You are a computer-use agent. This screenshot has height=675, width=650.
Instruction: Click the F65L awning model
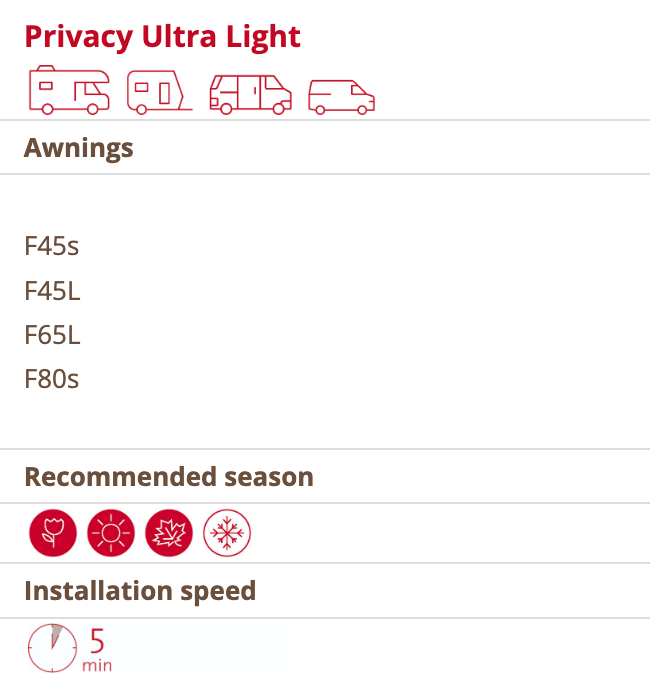pos(52,335)
